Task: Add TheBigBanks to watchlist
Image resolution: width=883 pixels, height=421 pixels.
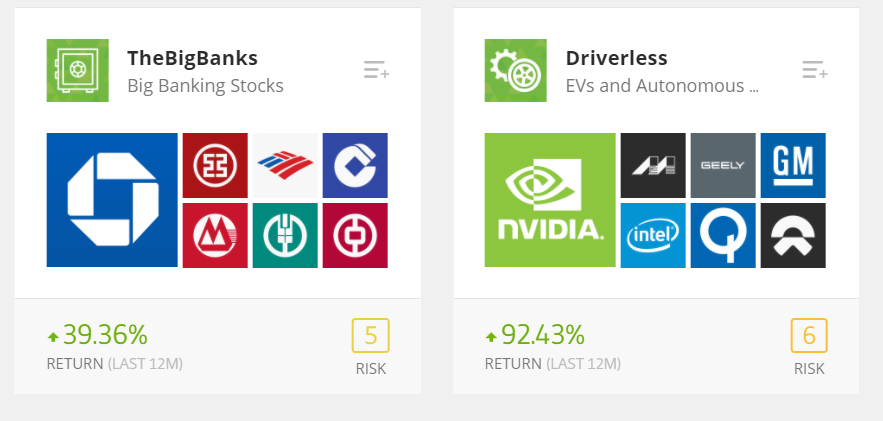Action: pos(376,70)
